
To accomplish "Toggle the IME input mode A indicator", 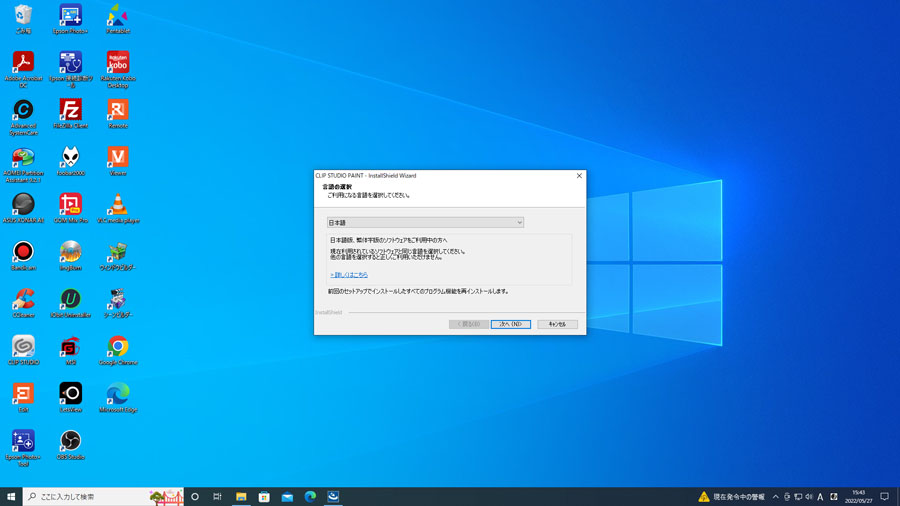I will (820, 497).
